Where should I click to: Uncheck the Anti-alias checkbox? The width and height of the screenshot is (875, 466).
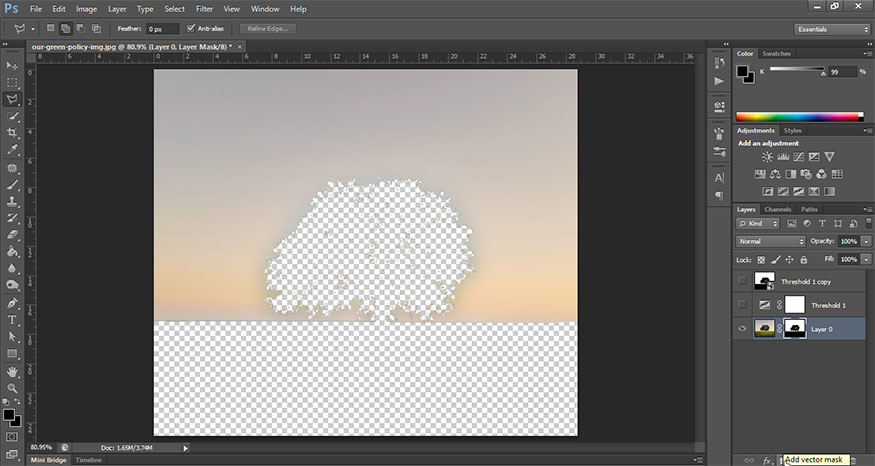(191, 29)
